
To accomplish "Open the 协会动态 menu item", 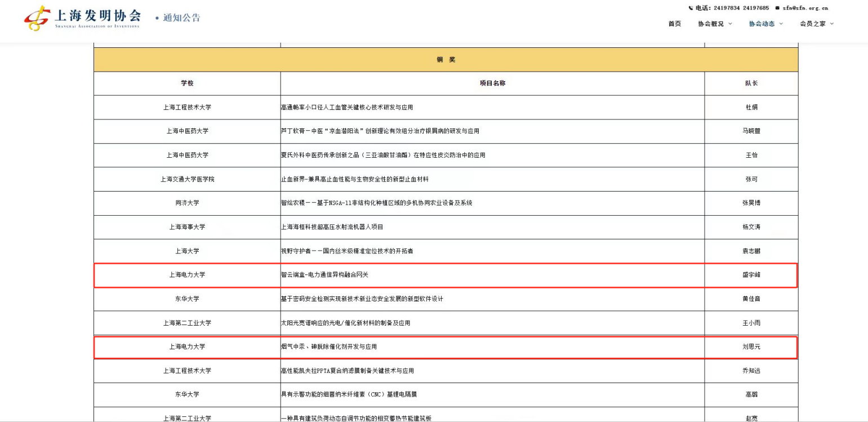I will click(762, 24).
